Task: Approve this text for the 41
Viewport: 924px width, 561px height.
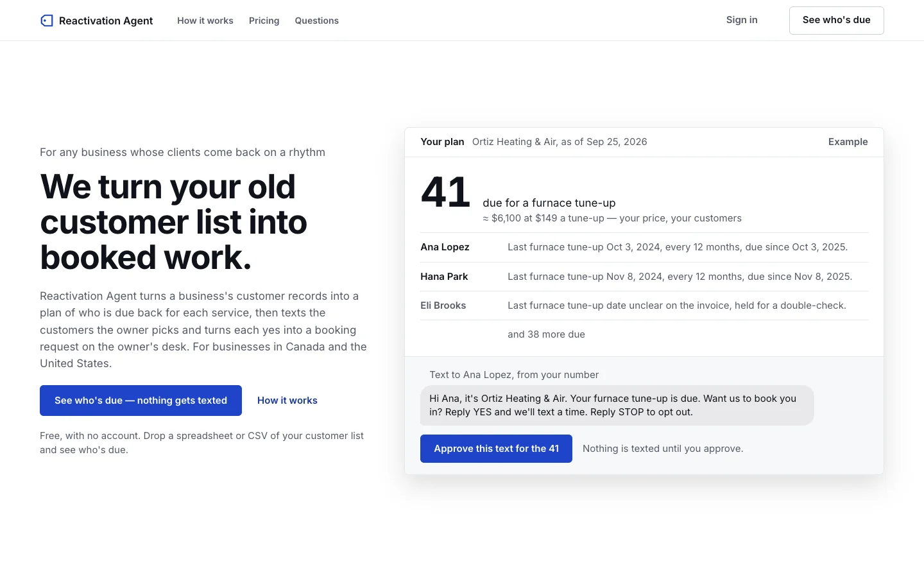Action: pyautogui.click(x=496, y=449)
